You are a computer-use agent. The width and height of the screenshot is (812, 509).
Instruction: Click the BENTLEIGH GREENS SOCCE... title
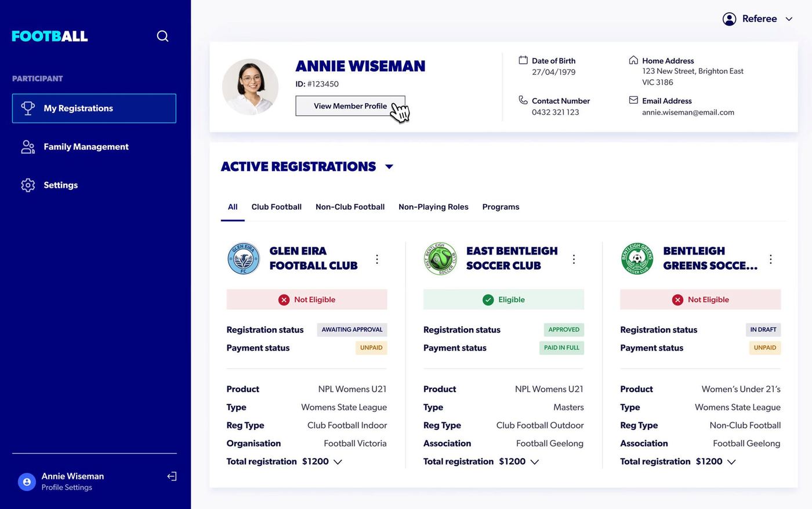pos(710,259)
